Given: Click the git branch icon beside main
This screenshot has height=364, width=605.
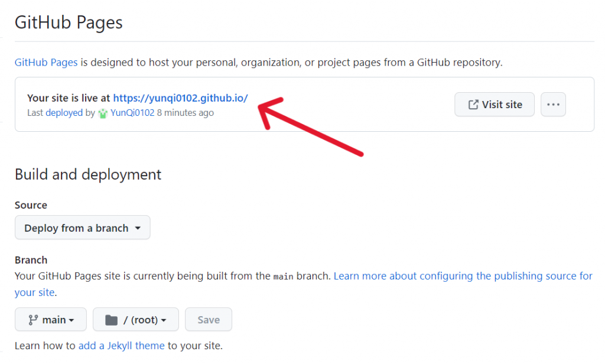Looking at the screenshot, I should (x=33, y=320).
